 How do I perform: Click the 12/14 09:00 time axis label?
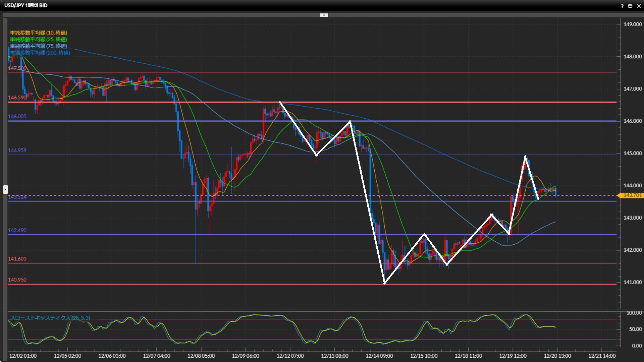379,356
